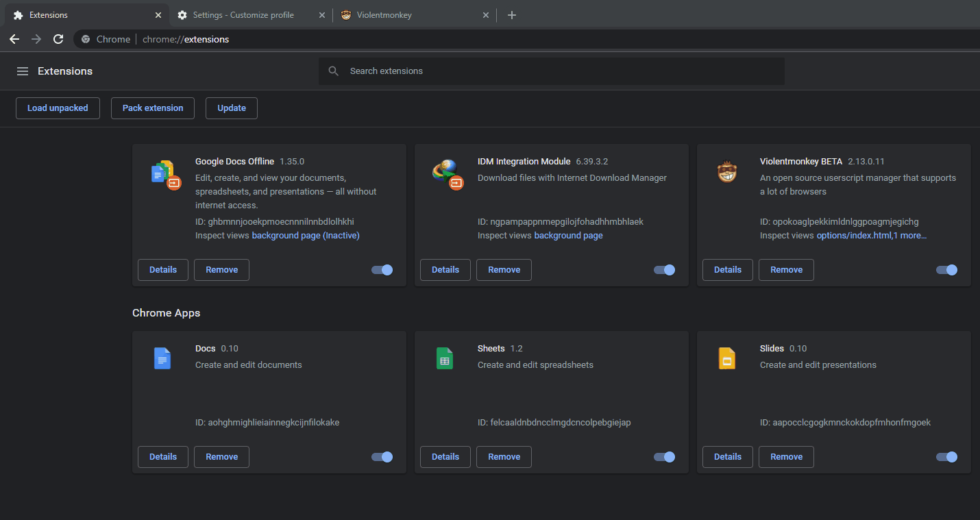The width and height of the screenshot is (980, 520).
Task: Click the browser back arrow
Action: [x=14, y=39]
